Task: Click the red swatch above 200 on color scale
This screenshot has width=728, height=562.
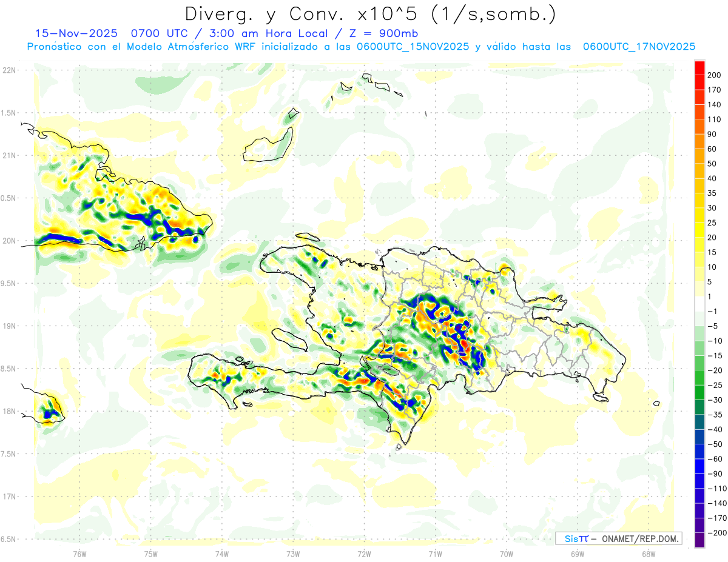Action: click(x=699, y=67)
